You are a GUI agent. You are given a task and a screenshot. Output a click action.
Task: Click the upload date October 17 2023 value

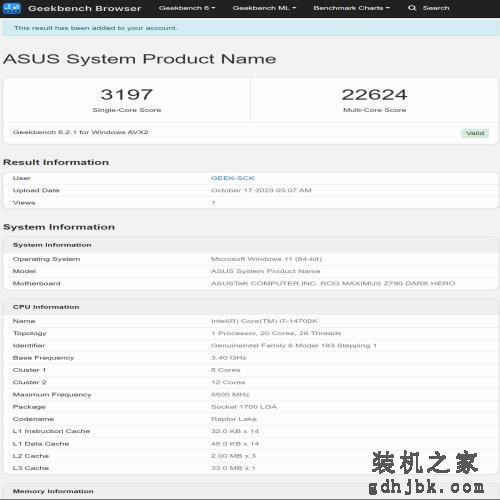(261, 190)
